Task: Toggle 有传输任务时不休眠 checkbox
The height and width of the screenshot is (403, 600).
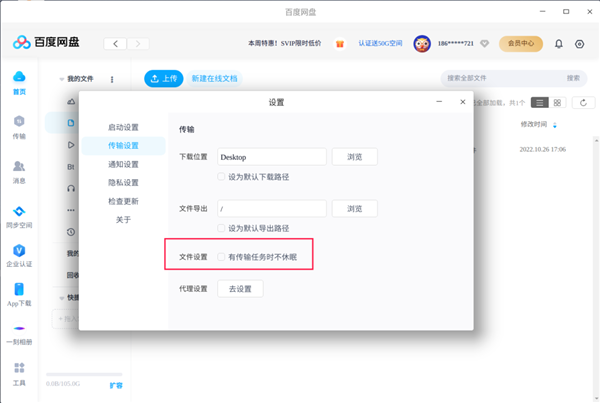Action: point(222,257)
